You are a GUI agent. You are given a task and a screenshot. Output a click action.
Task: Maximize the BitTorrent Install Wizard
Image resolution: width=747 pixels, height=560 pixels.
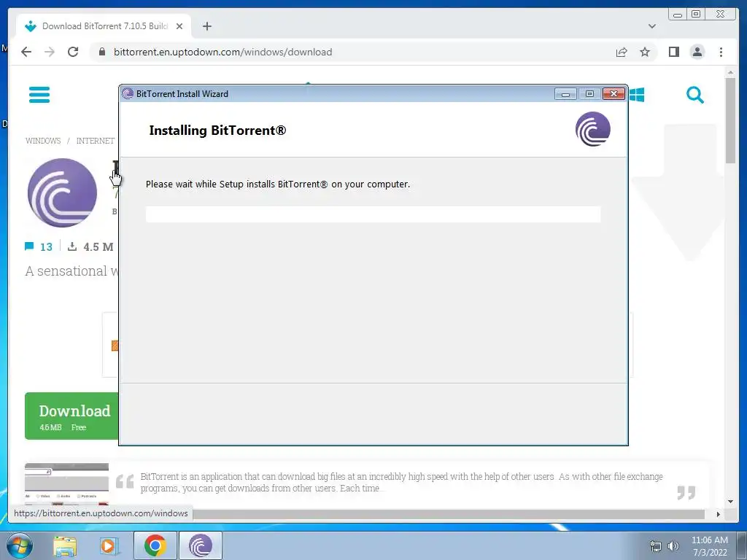click(x=589, y=94)
